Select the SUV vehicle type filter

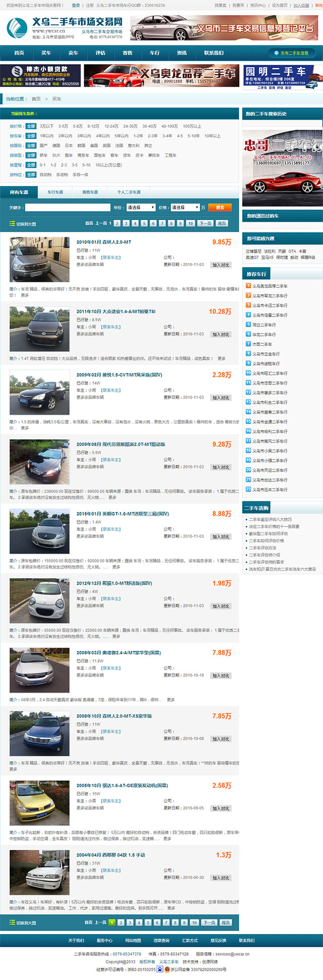[x=56, y=156]
